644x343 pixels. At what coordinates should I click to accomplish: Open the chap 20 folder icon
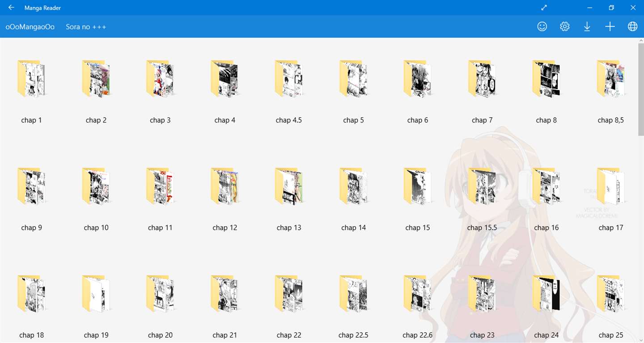[161, 294]
